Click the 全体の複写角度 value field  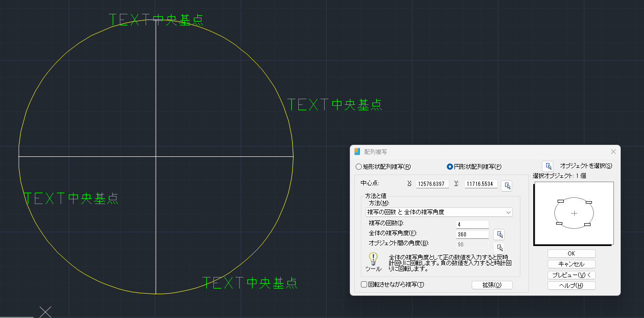point(472,234)
